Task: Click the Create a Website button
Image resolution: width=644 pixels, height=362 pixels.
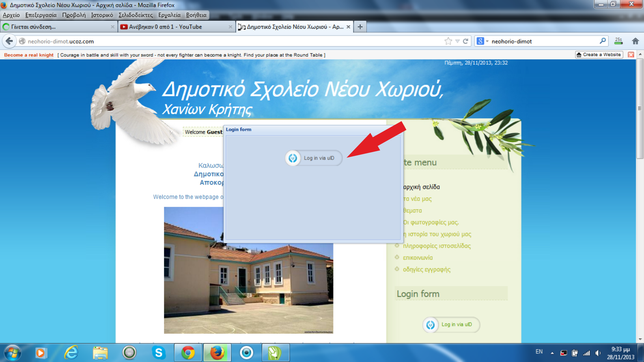Action: coord(599,55)
